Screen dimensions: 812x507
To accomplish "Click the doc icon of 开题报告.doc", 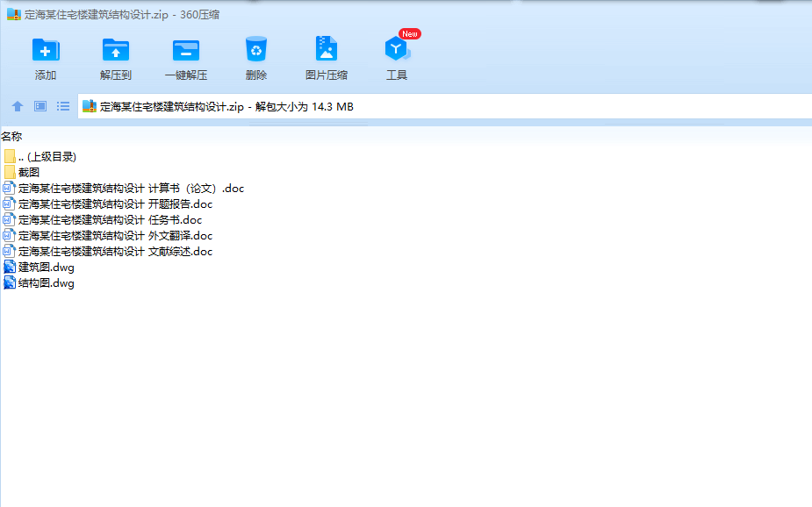I will pos(9,204).
